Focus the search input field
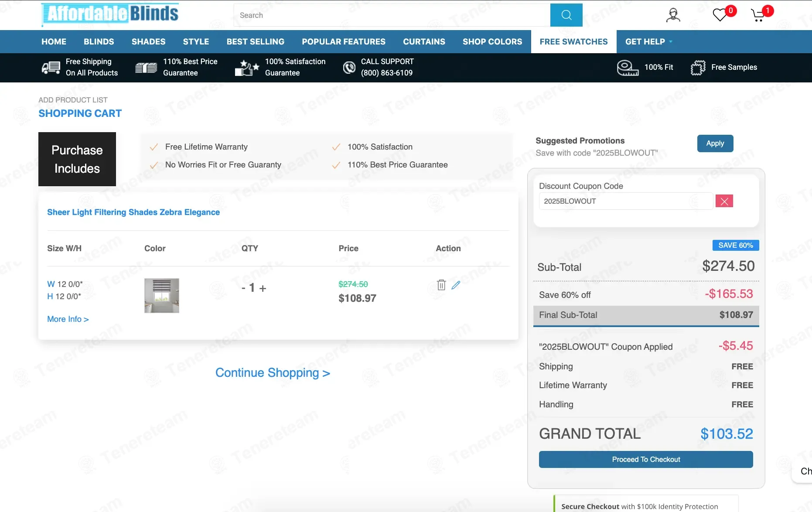 pos(392,15)
